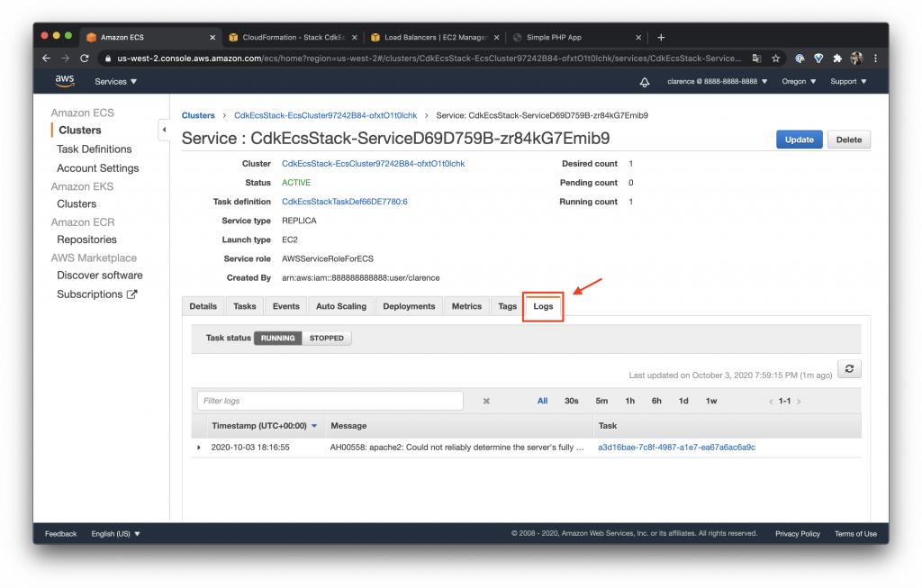Go to the next logs page arrow

799,402
